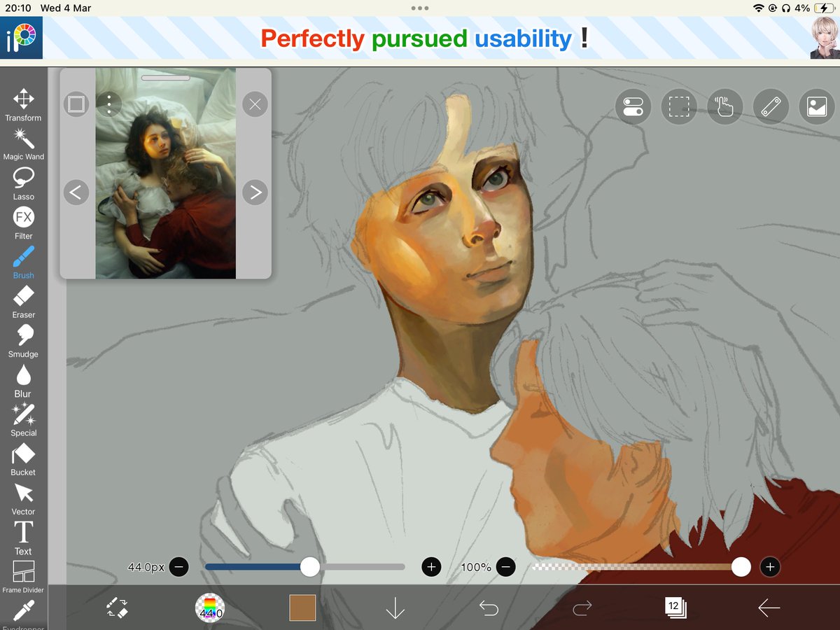Close the reference image window

click(255, 104)
